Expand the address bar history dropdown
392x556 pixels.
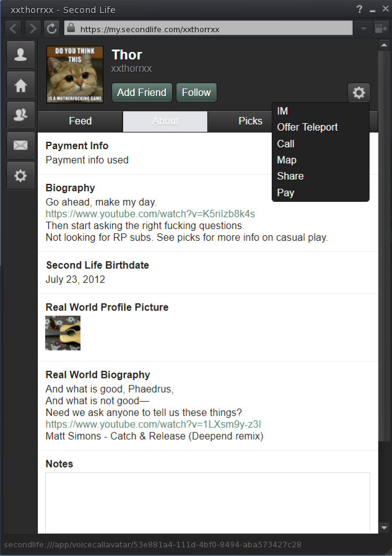tap(364, 28)
